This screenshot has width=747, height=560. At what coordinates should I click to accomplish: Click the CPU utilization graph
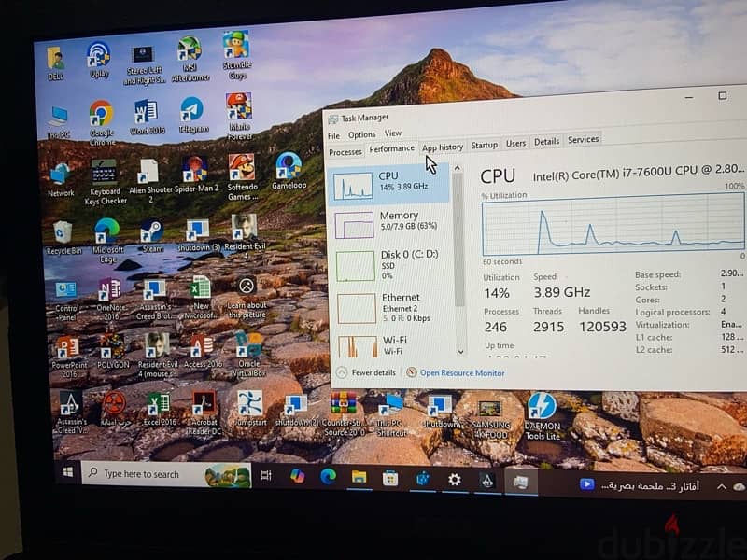point(613,225)
